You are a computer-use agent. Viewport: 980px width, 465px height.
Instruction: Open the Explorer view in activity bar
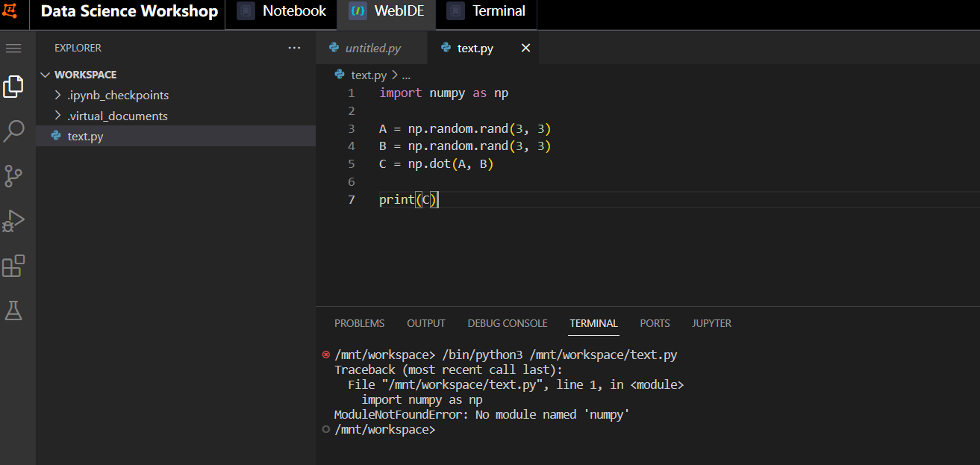pos(13,87)
